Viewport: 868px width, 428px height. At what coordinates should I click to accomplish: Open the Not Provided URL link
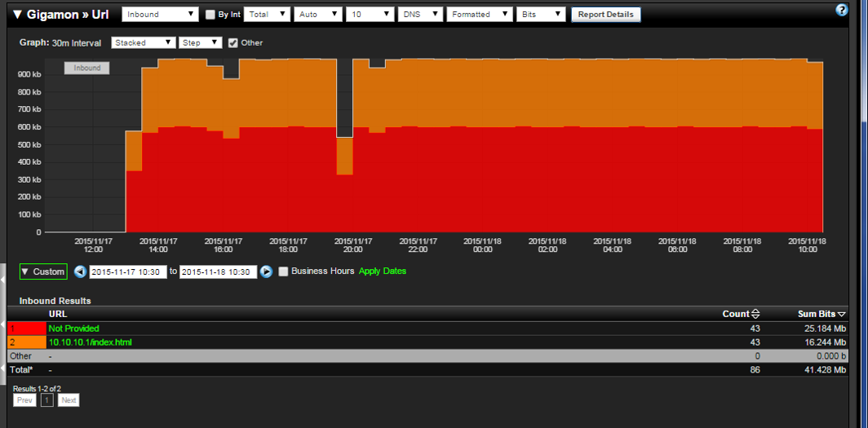pos(73,329)
